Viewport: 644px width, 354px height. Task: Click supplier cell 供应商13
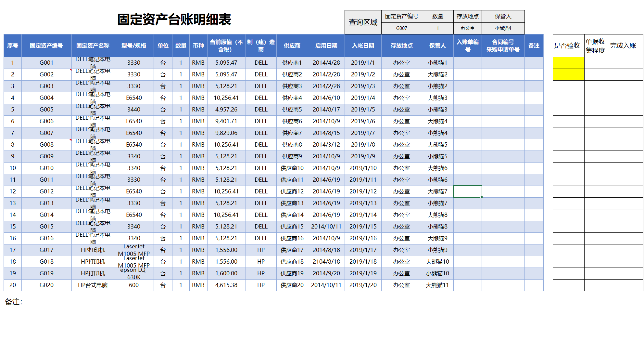coord(292,203)
